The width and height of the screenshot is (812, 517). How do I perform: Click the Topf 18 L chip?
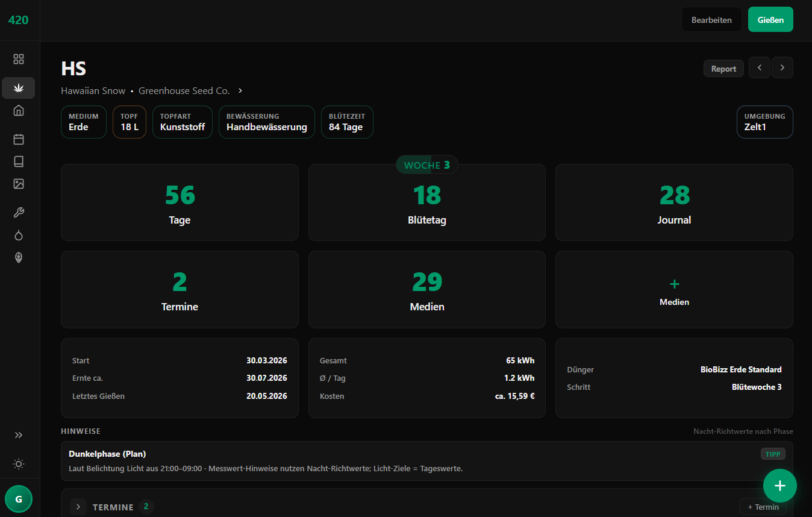click(130, 122)
